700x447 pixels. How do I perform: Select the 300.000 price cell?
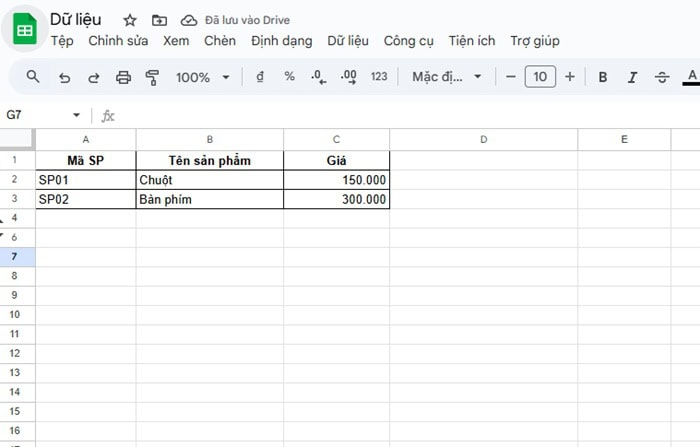pyautogui.click(x=336, y=199)
